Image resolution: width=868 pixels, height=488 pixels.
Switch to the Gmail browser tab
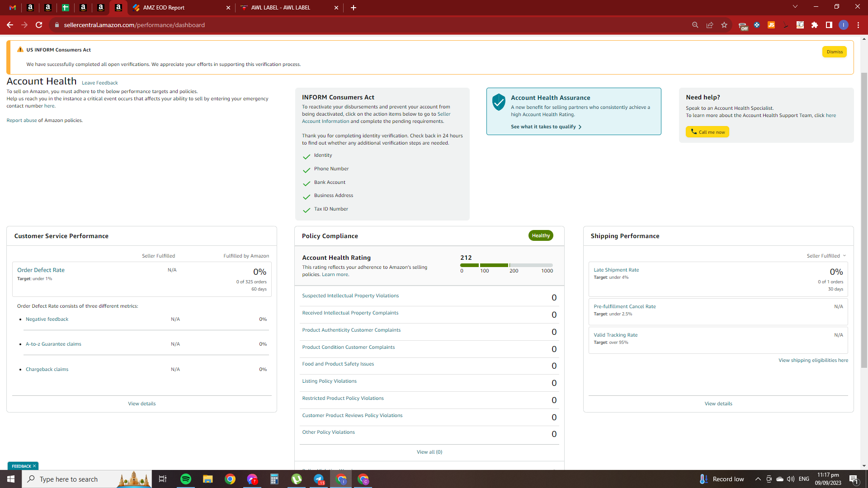click(x=13, y=8)
